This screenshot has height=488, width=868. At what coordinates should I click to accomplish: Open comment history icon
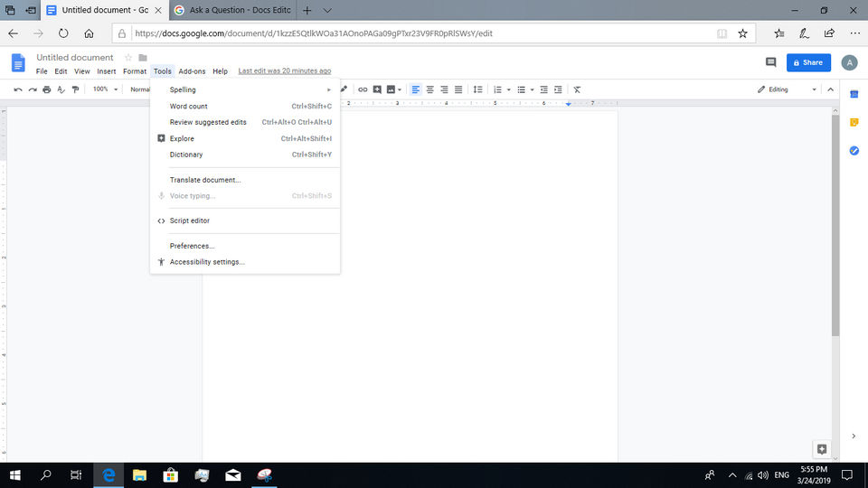770,62
